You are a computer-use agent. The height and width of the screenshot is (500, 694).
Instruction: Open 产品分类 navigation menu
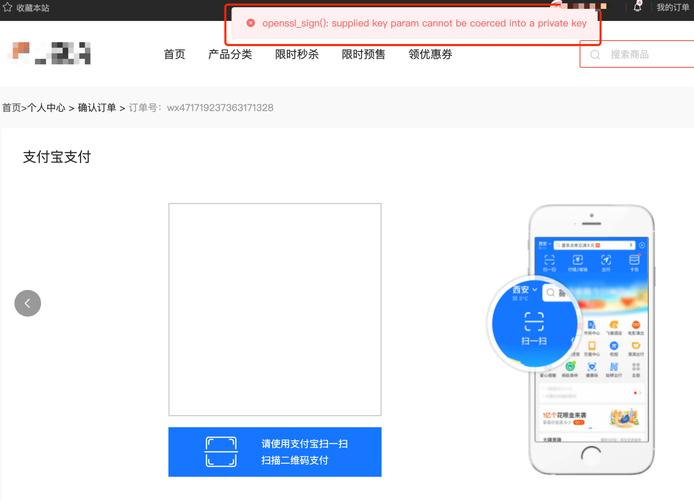pos(230,54)
